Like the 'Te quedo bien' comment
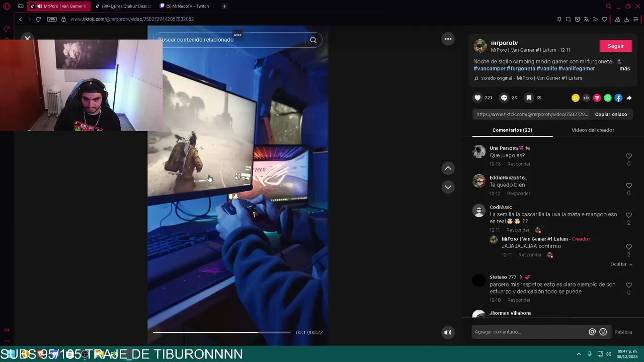This screenshot has height=362, width=644. [x=628, y=186]
